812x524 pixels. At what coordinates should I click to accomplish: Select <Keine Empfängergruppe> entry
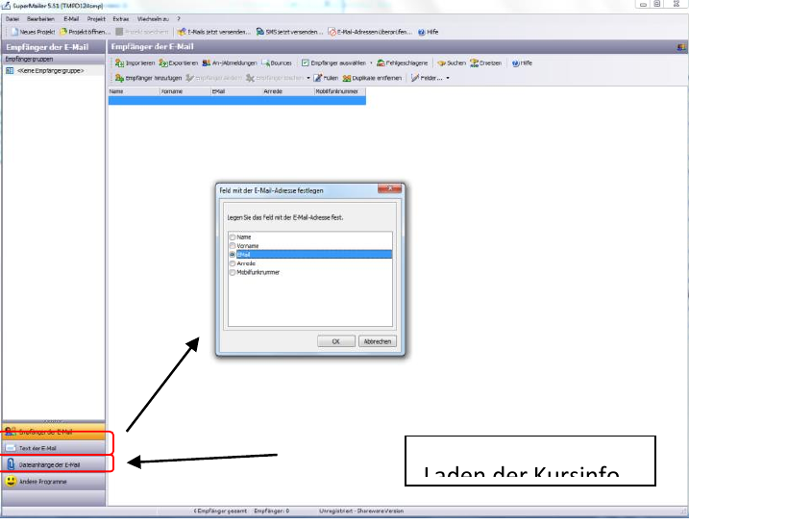click(50, 70)
